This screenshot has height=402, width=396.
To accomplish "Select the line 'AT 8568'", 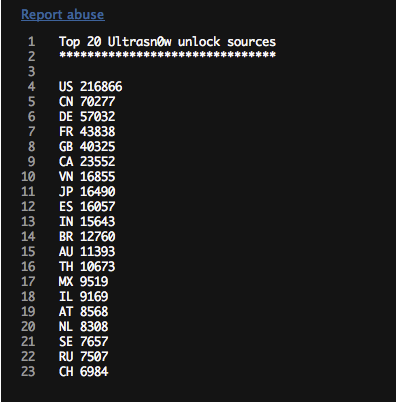I will [x=83, y=312].
